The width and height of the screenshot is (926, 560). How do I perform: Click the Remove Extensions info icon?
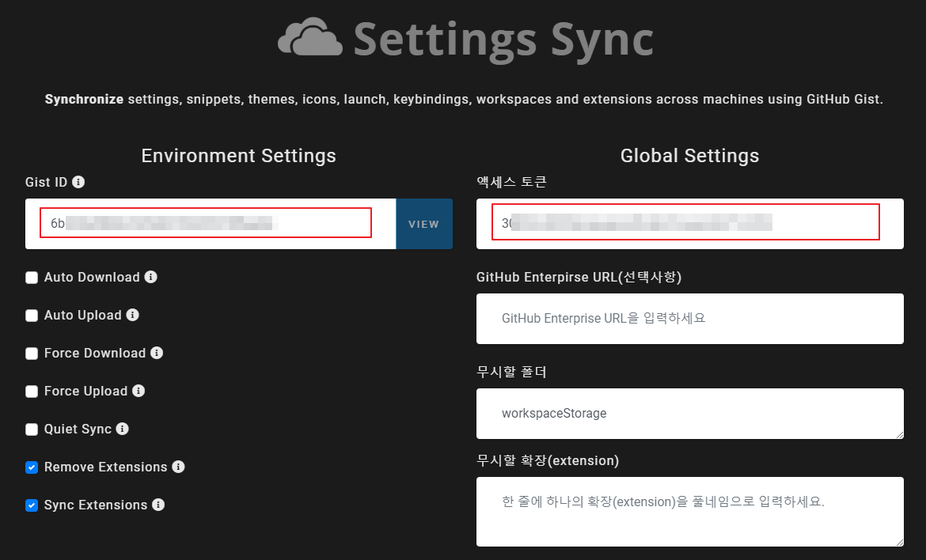(178, 467)
